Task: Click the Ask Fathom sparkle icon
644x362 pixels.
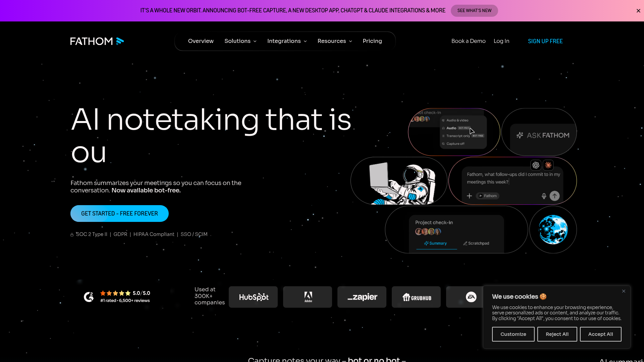Action: [x=520, y=135]
